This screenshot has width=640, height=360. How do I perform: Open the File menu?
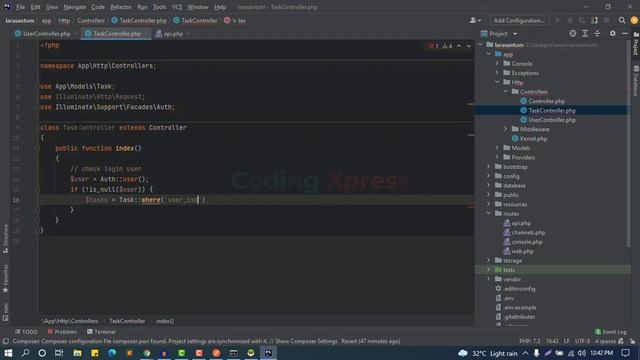click(20, 7)
